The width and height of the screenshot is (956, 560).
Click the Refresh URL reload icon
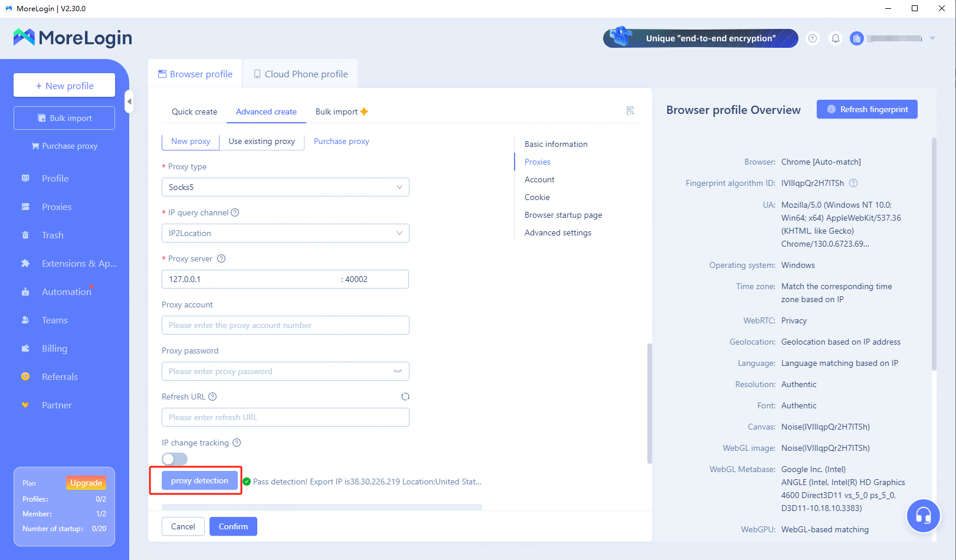click(405, 397)
